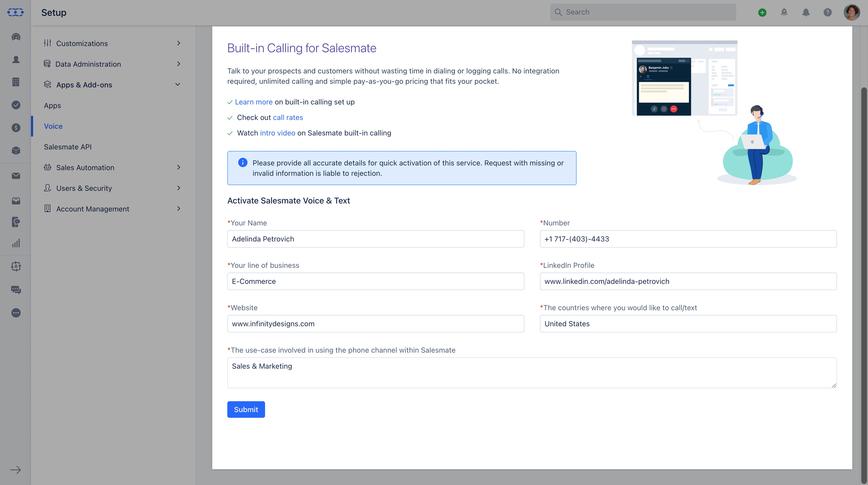Click the search magnifier icon
The image size is (868, 485).
[x=558, y=12]
